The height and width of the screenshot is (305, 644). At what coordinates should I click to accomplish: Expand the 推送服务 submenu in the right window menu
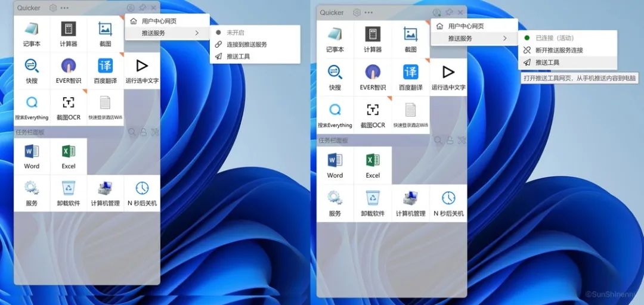(x=474, y=38)
